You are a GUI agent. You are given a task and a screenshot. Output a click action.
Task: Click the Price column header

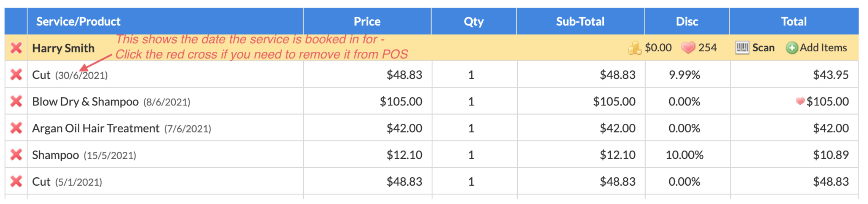pos(367,21)
